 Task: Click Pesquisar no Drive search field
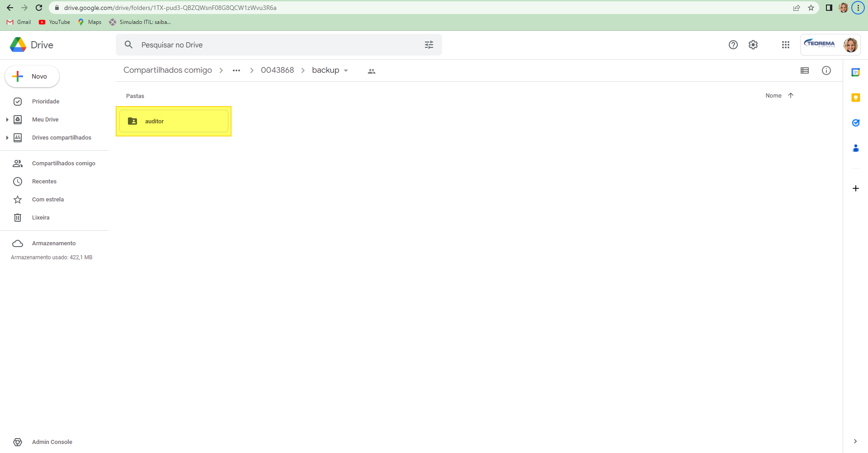[279, 45]
